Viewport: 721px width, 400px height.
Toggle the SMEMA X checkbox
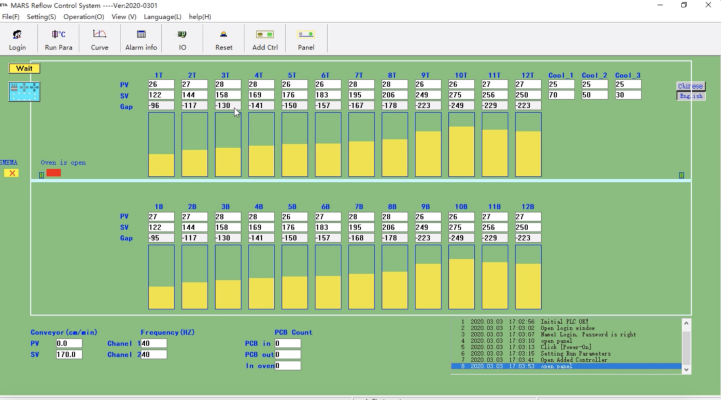tap(12, 173)
